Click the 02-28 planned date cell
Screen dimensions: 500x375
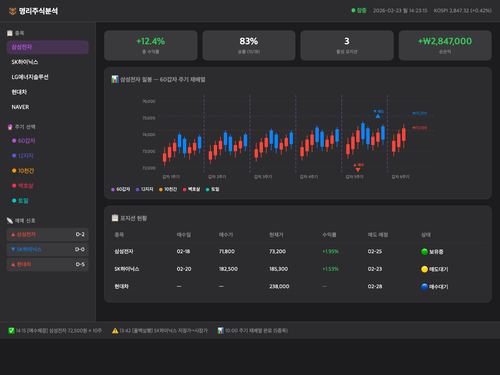click(x=375, y=286)
